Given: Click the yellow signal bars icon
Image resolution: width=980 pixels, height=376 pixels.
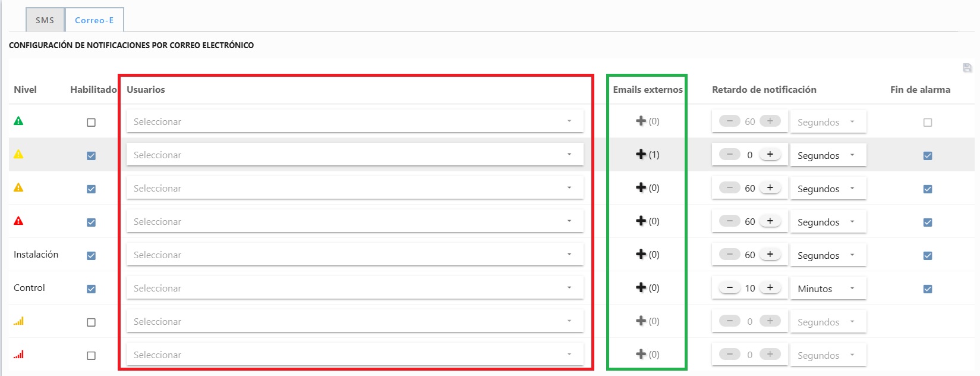Looking at the screenshot, I should point(18,321).
